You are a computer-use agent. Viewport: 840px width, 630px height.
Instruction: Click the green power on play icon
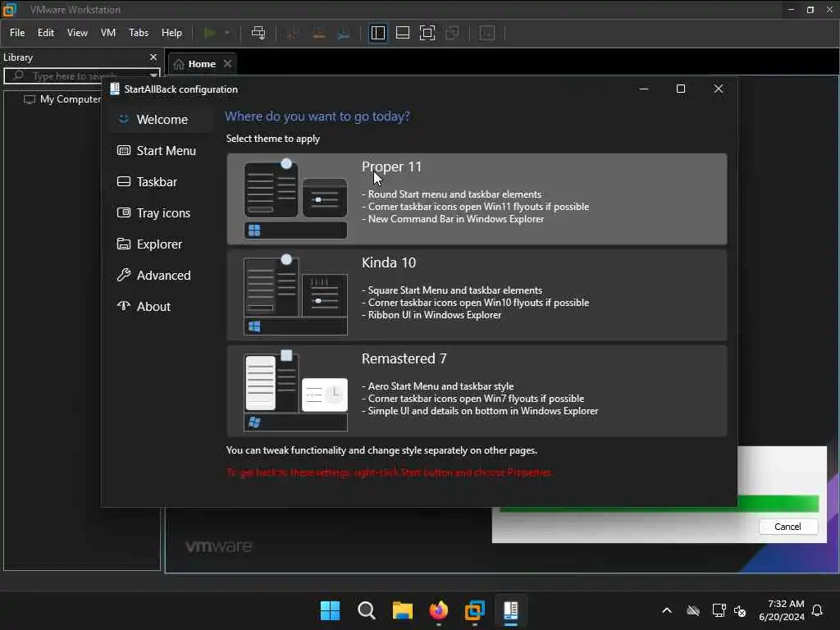210,33
